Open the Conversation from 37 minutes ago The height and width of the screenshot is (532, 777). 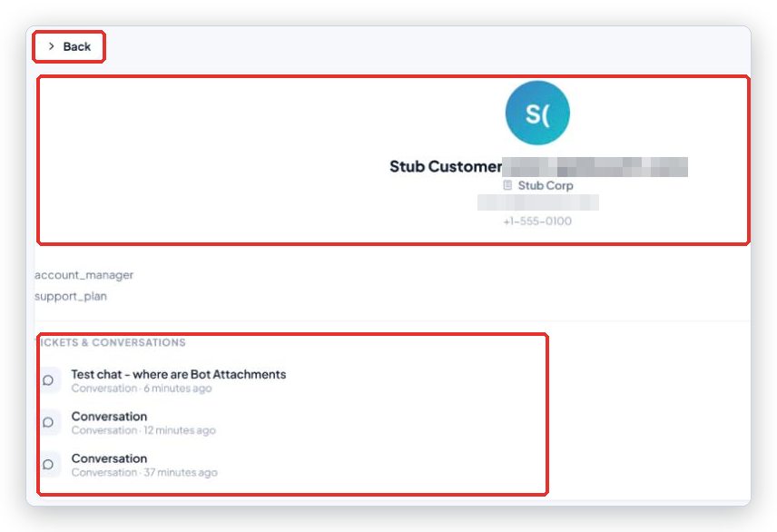tap(109, 458)
